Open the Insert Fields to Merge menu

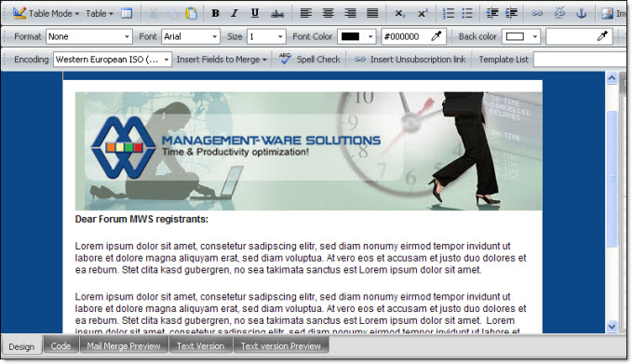[222, 60]
